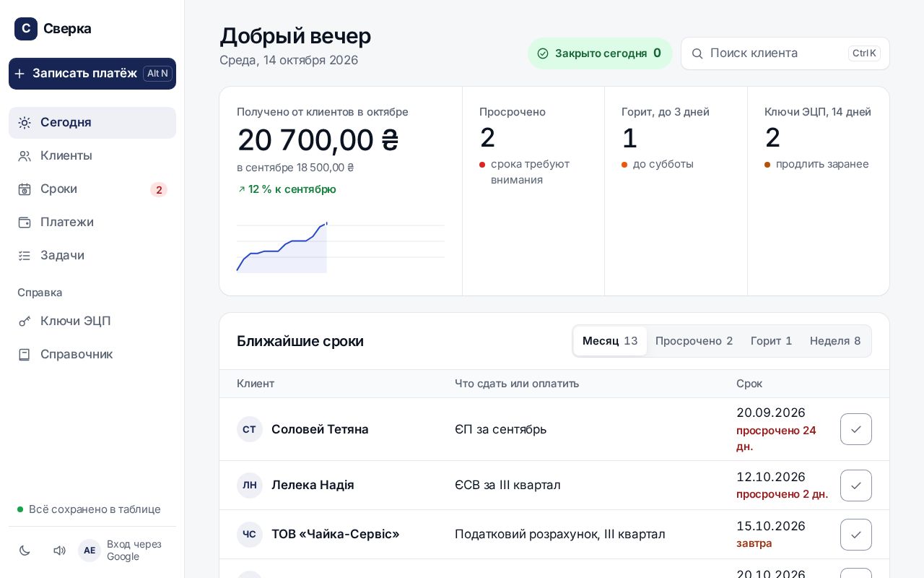Click the magnifier icon in search
The height and width of the screenshot is (578, 924).
tap(697, 53)
